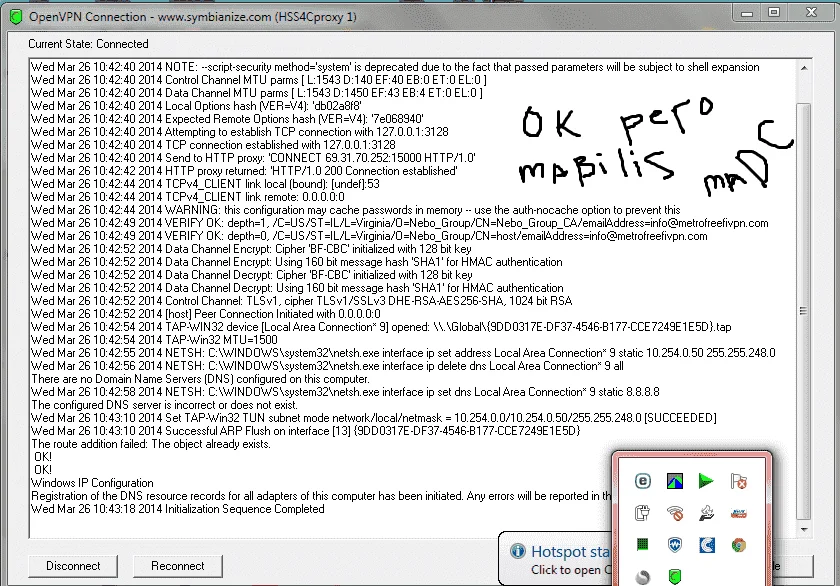Click the OpenVPN shield icon in title bar
This screenshot has height=586, width=840.
point(16,17)
